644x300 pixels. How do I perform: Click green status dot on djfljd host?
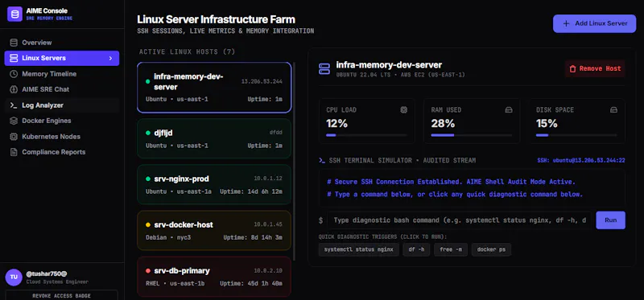tap(148, 133)
